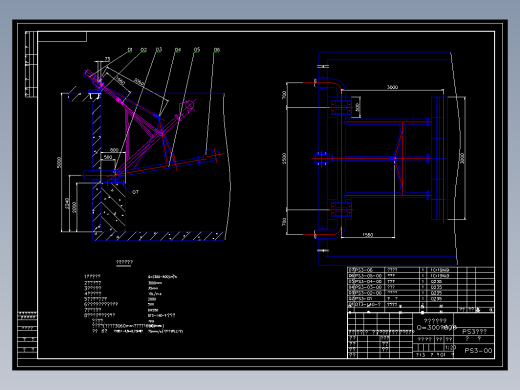This screenshot has height=390, width=520.
Task: Select part callout label 04
Action: coord(178,50)
